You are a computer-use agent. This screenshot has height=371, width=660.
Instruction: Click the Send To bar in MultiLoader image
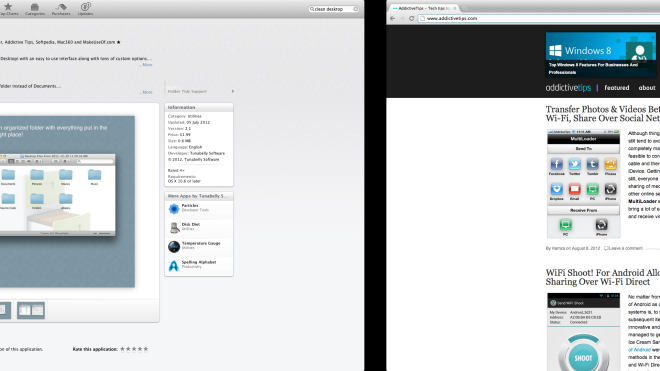583,149
